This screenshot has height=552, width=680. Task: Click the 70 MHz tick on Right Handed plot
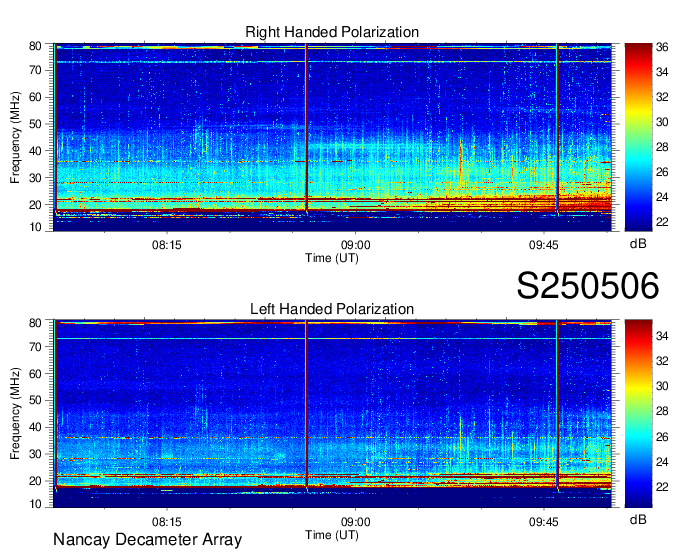35,70
